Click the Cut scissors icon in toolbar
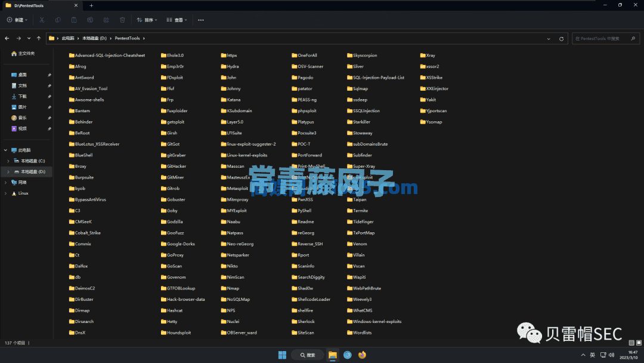 tap(42, 20)
